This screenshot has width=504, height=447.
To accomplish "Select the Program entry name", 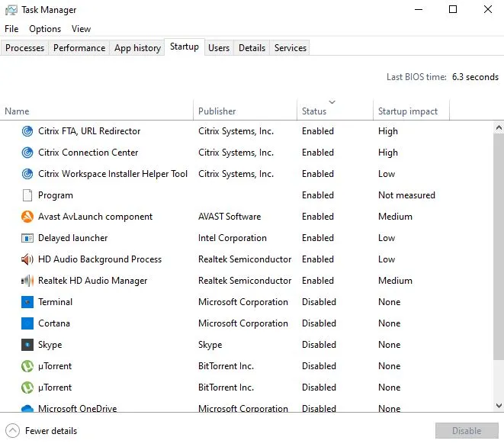I will [x=56, y=195].
